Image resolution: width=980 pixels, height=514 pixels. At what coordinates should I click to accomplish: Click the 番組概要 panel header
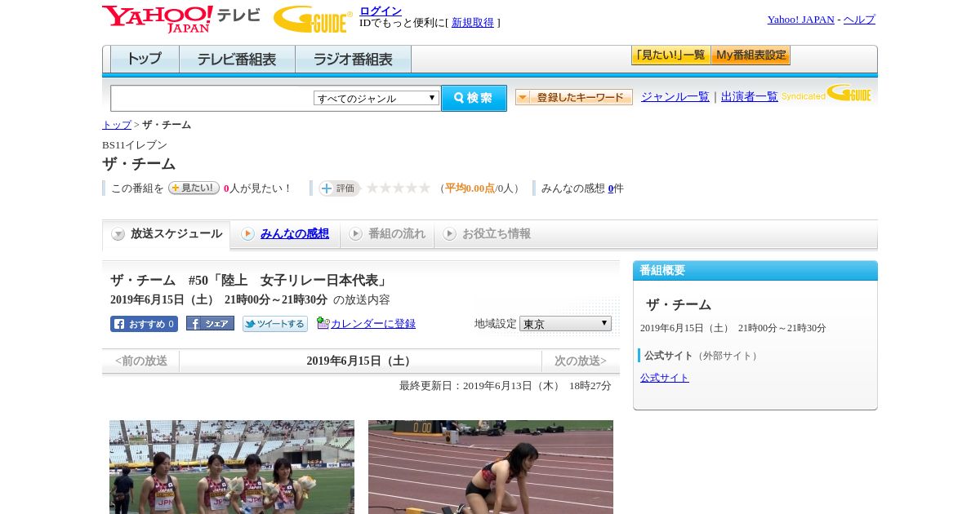click(755, 271)
